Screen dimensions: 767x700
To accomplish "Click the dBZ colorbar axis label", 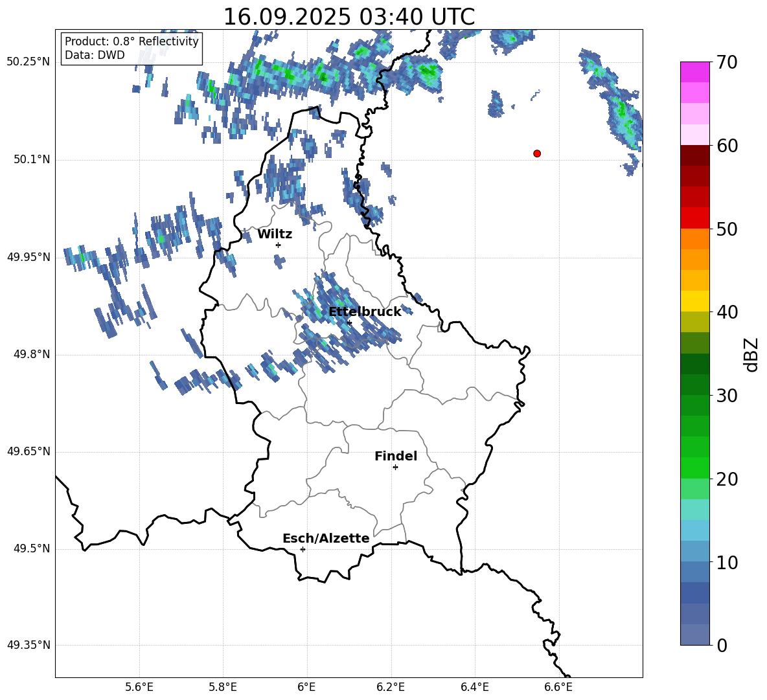I will pos(751,355).
